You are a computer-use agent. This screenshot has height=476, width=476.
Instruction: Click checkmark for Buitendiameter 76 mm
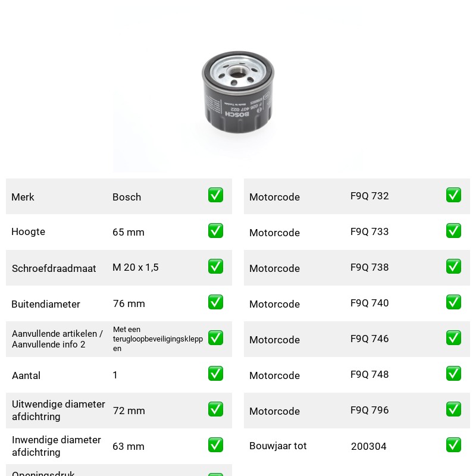215,302
